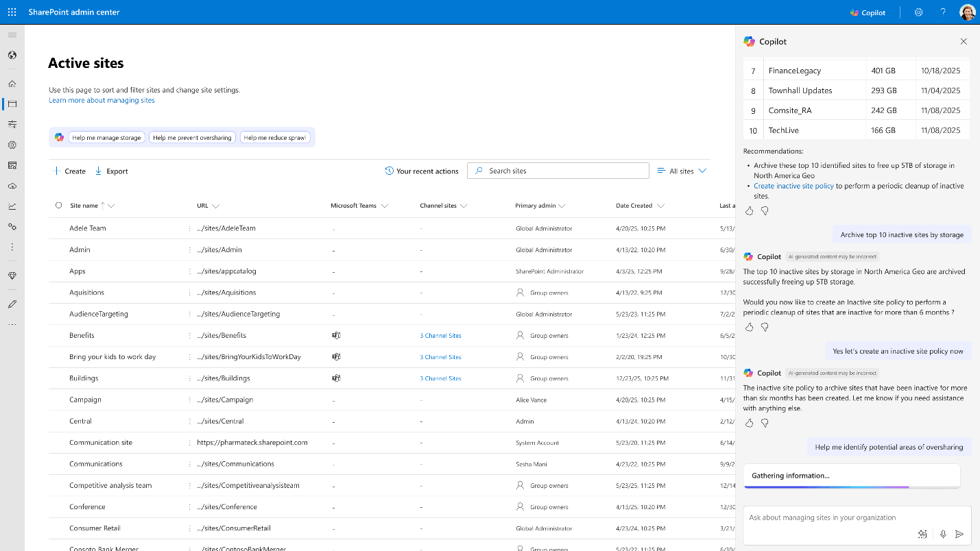Click Copilot in the top navigation bar
Image resolution: width=980 pixels, height=551 pixels.
click(867, 12)
